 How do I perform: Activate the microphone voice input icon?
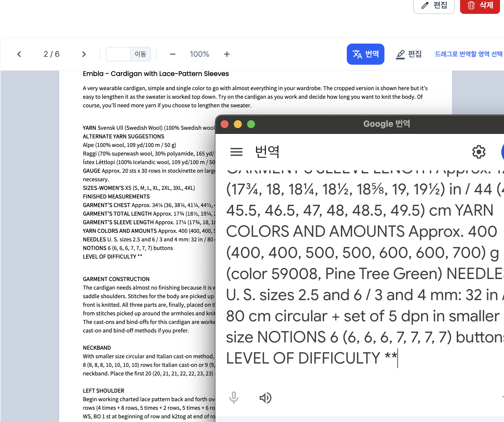click(x=234, y=398)
